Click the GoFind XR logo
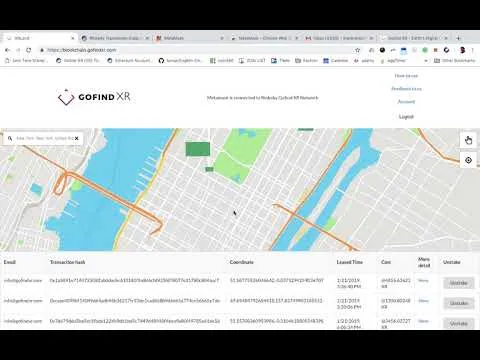This screenshot has width=480, height=360. click(94, 97)
